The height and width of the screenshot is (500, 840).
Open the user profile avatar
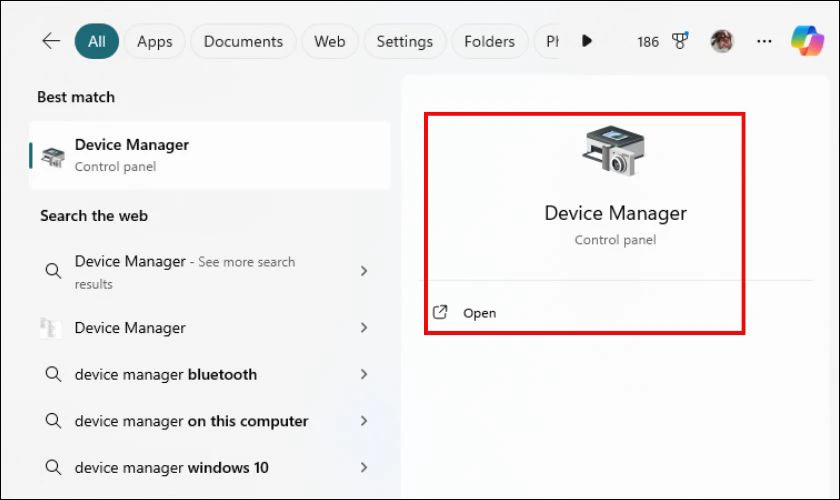click(722, 41)
